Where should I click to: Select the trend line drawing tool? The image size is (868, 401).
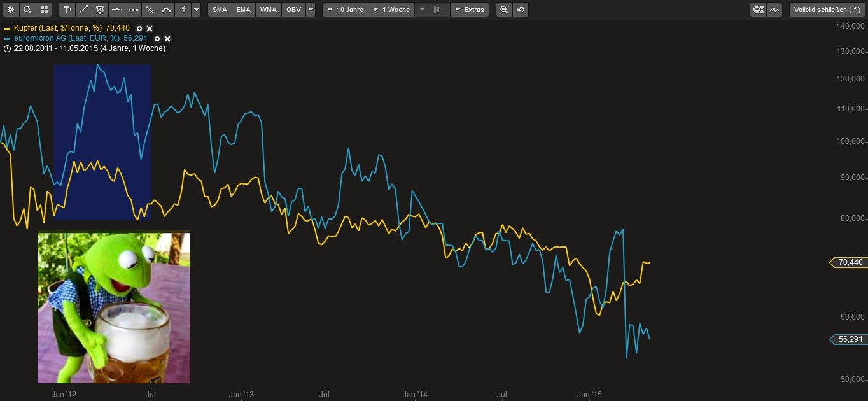coord(84,10)
